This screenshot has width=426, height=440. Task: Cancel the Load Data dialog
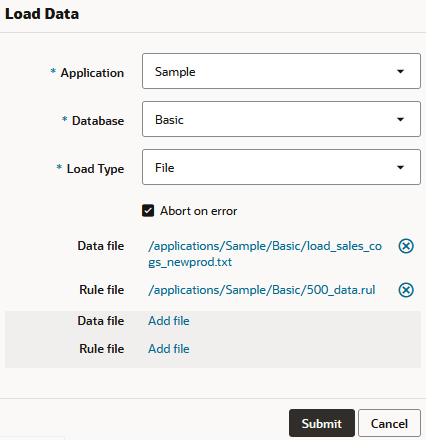[x=389, y=423]
